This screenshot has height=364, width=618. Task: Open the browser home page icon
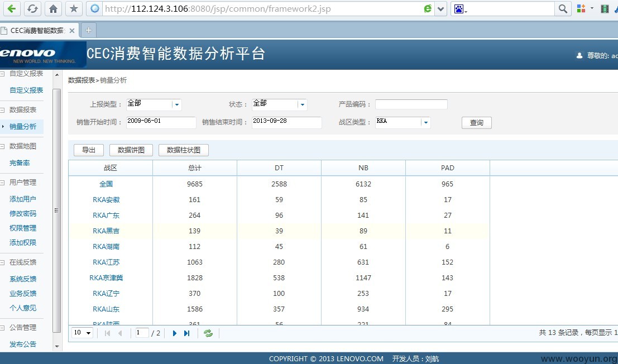[x=53, y=9]
